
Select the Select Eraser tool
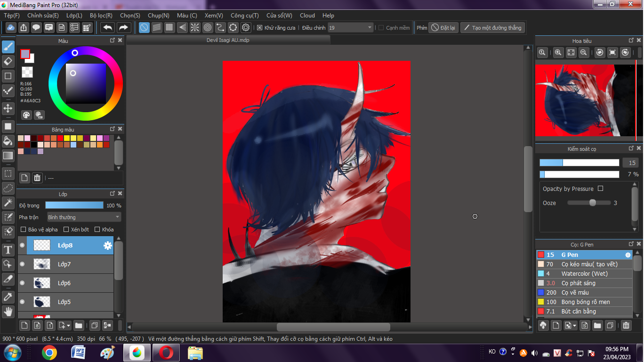(8, 231)
